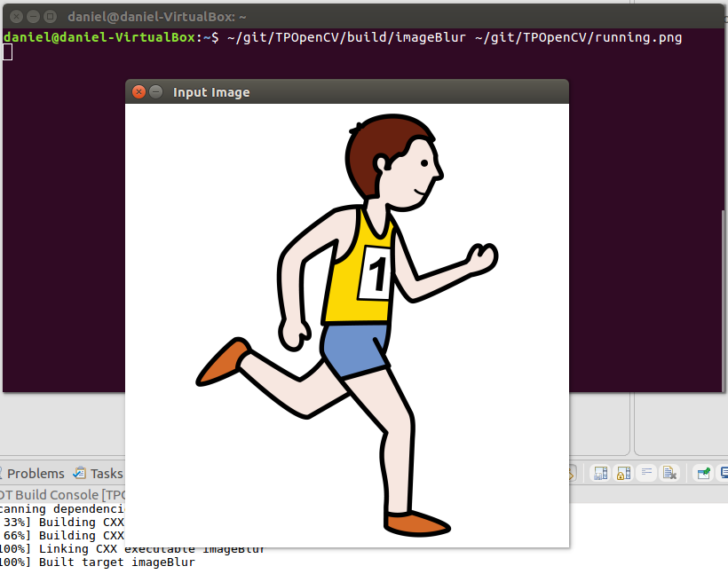Image resolution: width=728 pixels, height=574 pixels.
Task: Click terminal title daniel@daniel-VirtualBox: ~
Action: [157, 17]
